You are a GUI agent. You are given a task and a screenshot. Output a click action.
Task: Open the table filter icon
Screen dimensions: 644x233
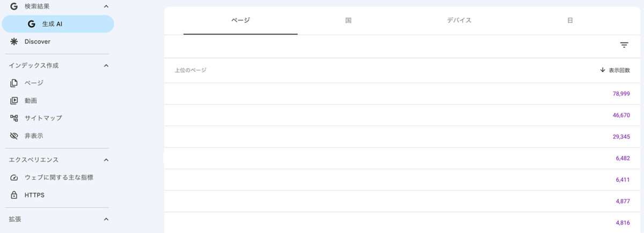click(624, 46)
